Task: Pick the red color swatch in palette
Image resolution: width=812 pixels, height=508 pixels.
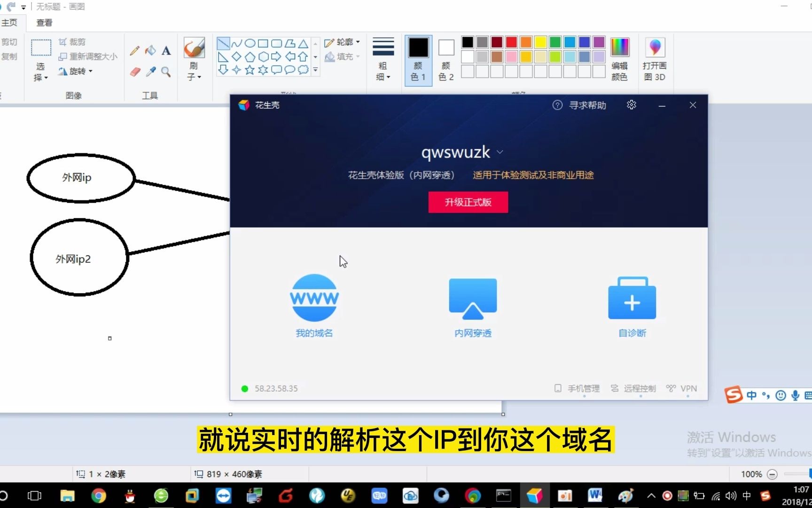Action: coord(511,42)
